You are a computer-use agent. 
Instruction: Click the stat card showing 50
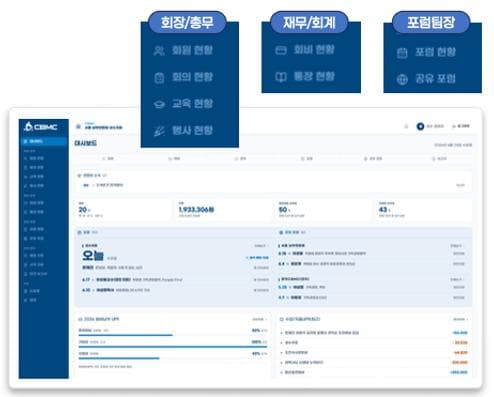[322, 210]
